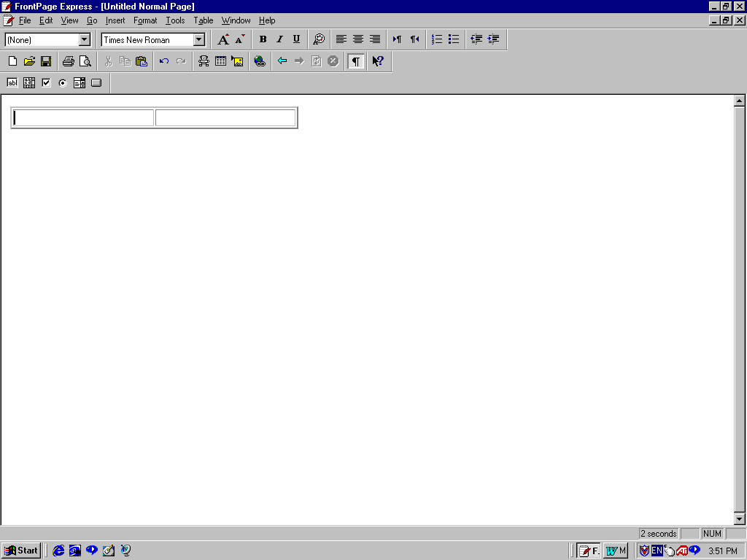The height and width of the screenshot is (560, 747).
Task: Click the Increase Text Size icon
Action: click(223, 39)
